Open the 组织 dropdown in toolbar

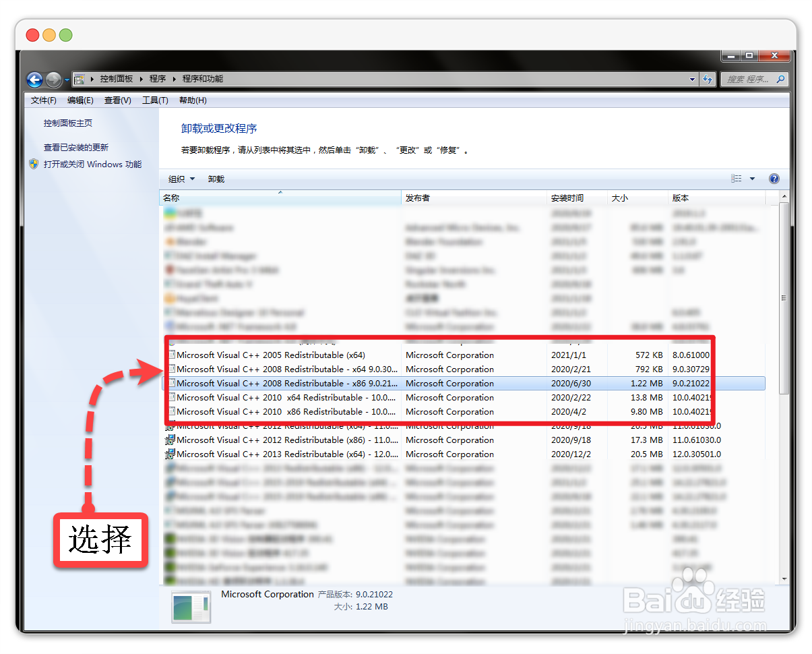(181, 179)
